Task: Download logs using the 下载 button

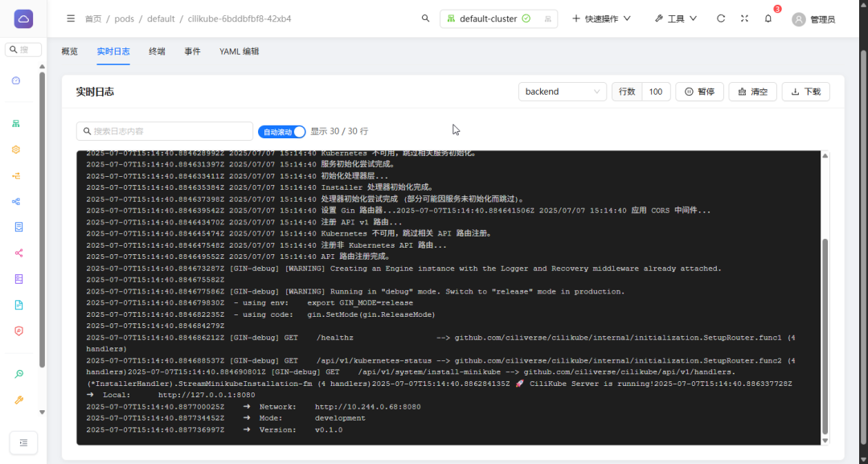Action: [x=805, y=91]
